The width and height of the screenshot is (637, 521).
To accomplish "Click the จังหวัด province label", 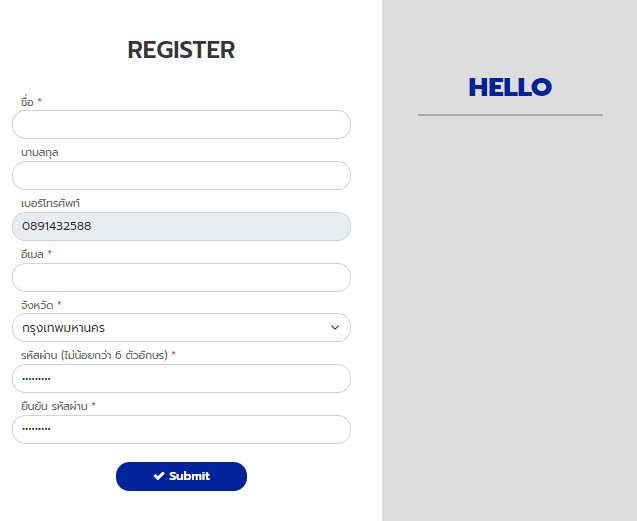I will point(37,305).
